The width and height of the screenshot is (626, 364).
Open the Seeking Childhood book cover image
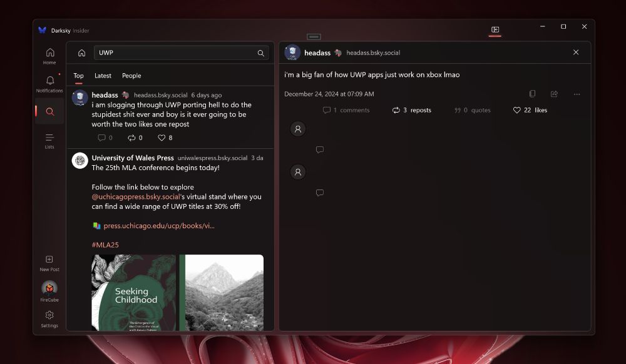133,293
